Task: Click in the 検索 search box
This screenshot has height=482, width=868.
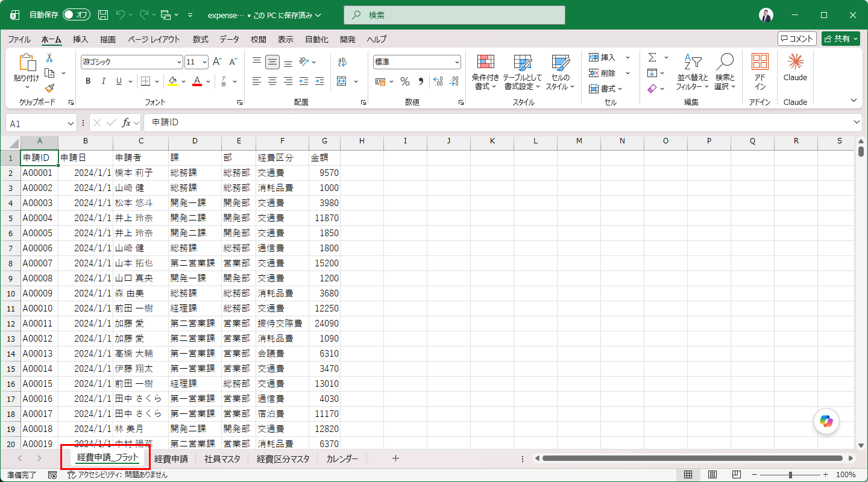Action: click(454, 14)
